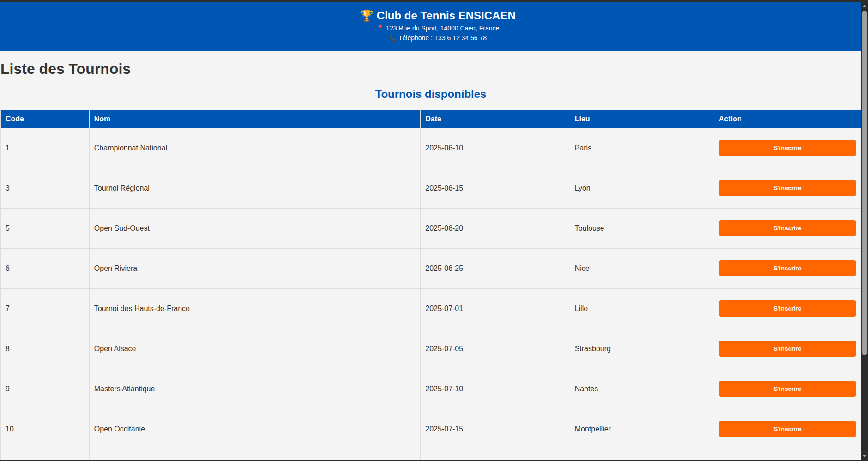
Task: Click S'inscrire for Tournoi Régional
Action: tap(787, 188)
